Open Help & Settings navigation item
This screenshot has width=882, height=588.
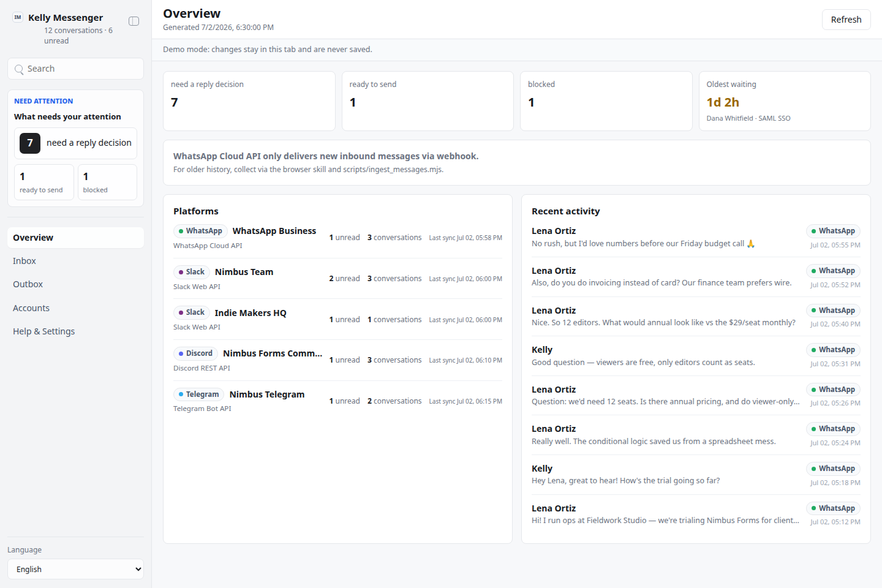point(75,331)
